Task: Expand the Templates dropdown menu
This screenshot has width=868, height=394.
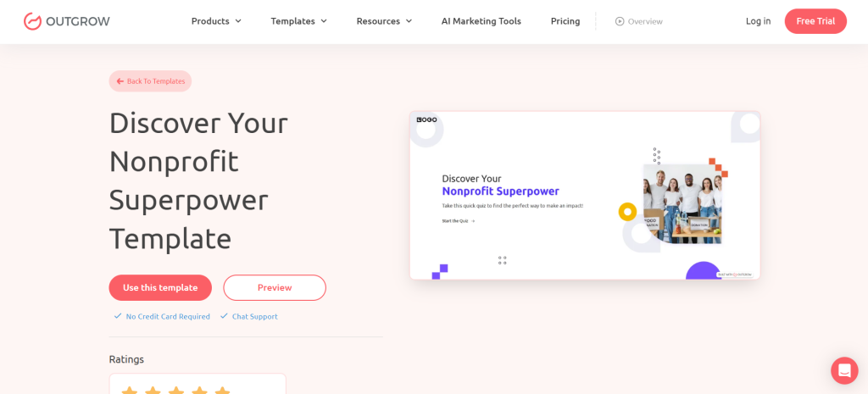Action: 298,21
